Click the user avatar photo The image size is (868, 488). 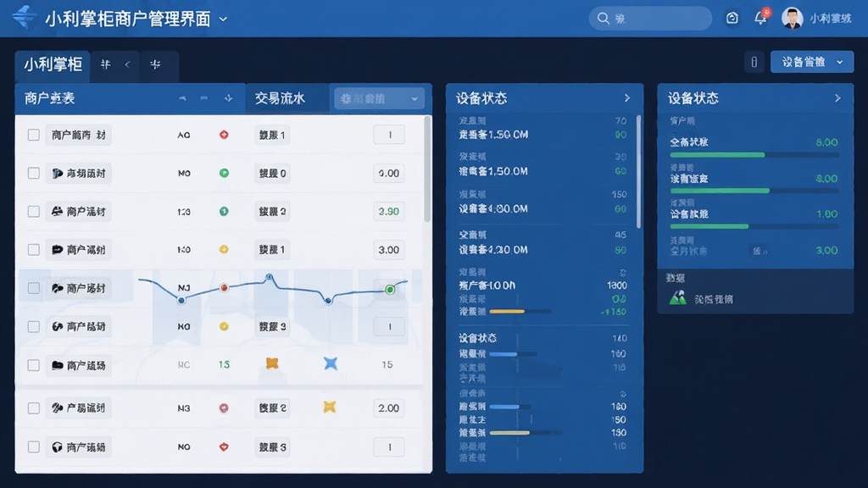coord(793,19)
